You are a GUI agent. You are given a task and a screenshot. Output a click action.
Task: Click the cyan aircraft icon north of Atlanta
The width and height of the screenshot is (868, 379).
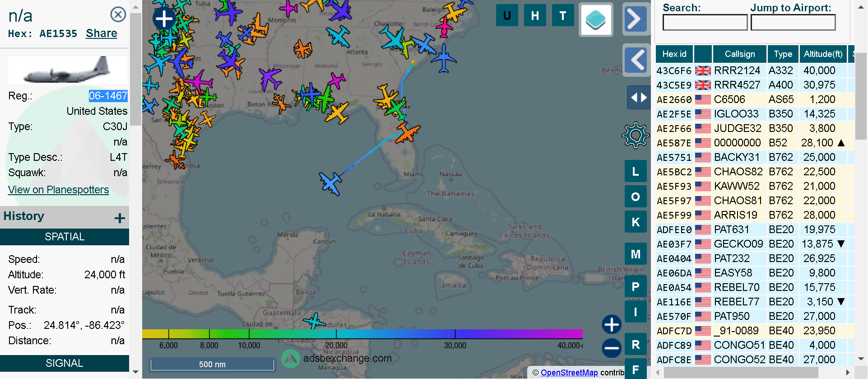[339, 36]
